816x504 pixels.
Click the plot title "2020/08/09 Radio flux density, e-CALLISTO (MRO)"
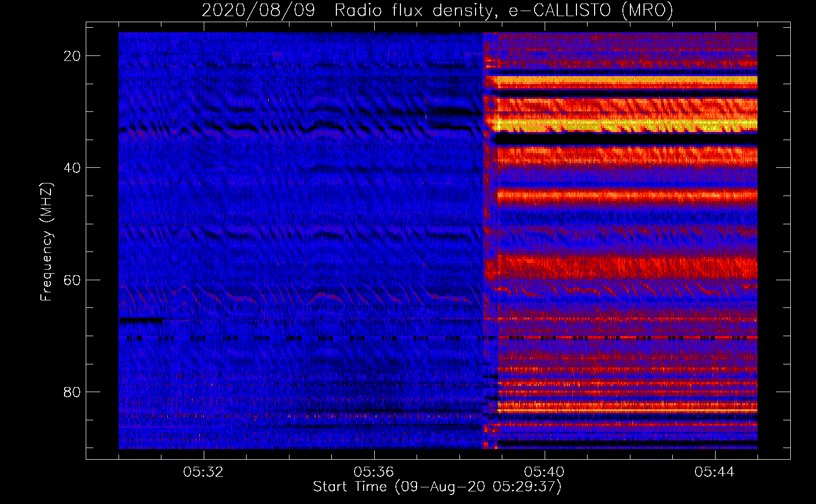click(437, 10)
